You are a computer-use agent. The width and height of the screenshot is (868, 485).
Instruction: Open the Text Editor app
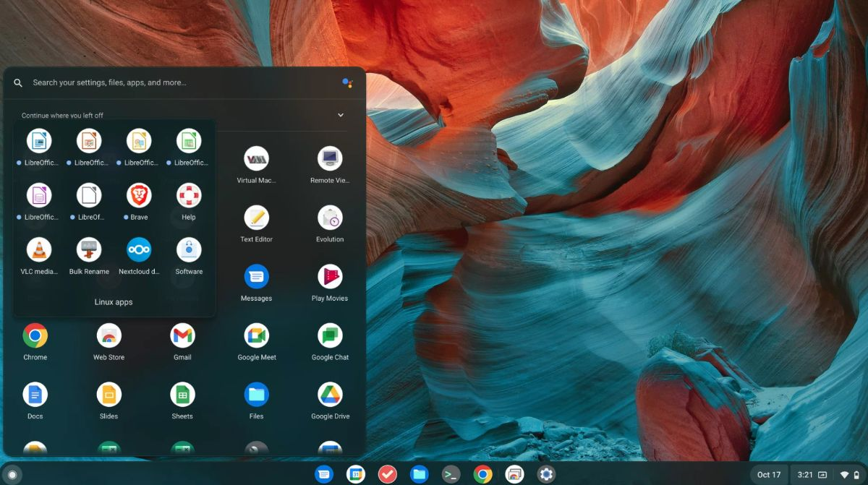[256, 218]
